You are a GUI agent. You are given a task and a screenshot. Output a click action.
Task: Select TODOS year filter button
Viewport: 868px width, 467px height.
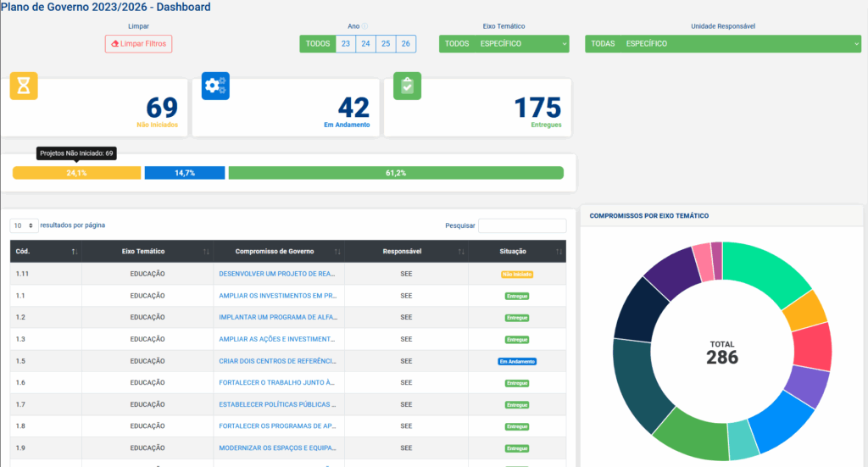coord(318,43)
